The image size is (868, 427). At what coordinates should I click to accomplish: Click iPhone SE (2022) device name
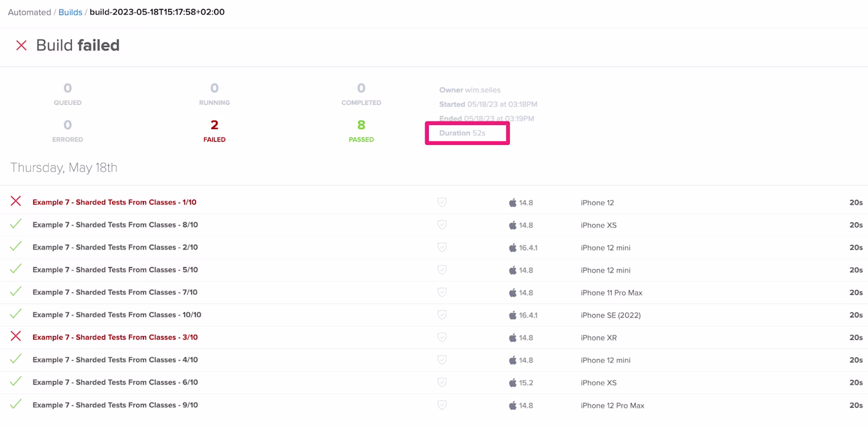click(611, 315)
